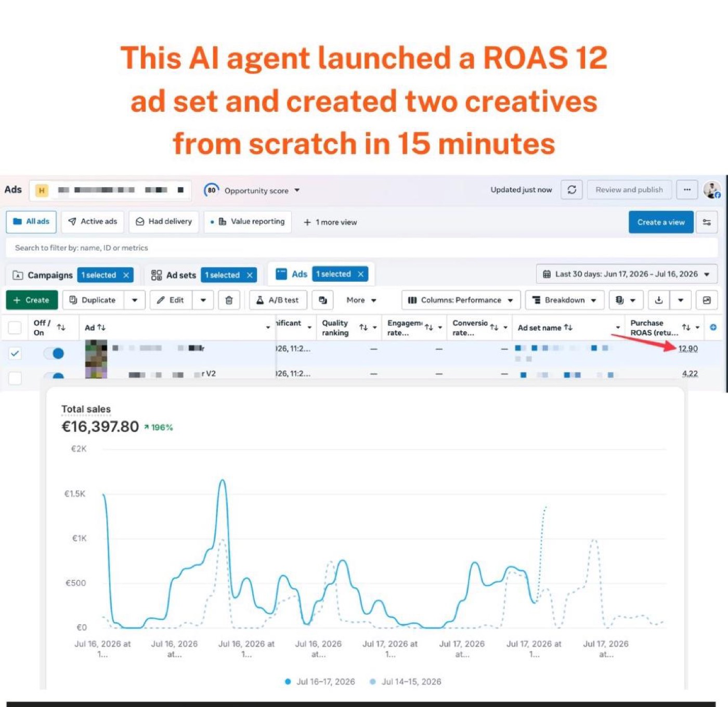This screenshot has height=707, width=728.
Task: Sort by Purchase ROAS arrows
Action: [x=686, y=327]
